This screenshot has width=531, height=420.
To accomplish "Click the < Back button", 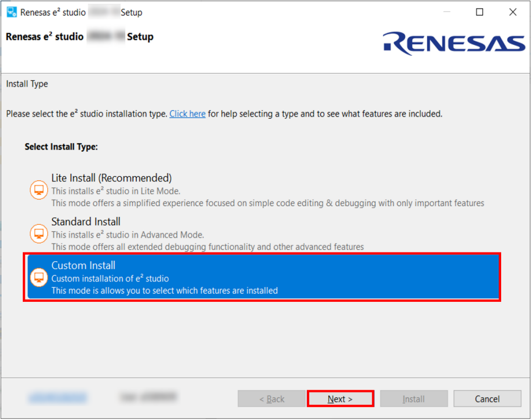I will point(271,399).
